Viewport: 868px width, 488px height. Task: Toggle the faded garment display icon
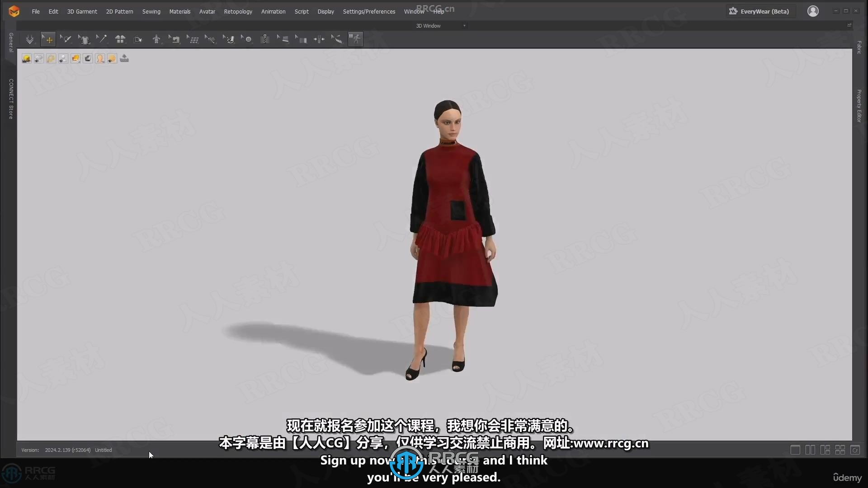point(51,58)
